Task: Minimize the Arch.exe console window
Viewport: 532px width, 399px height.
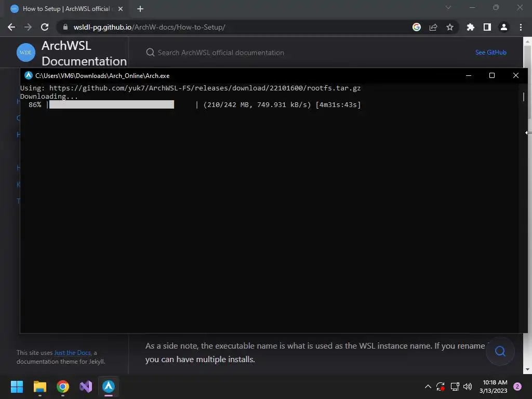Action: coord(469,75)
